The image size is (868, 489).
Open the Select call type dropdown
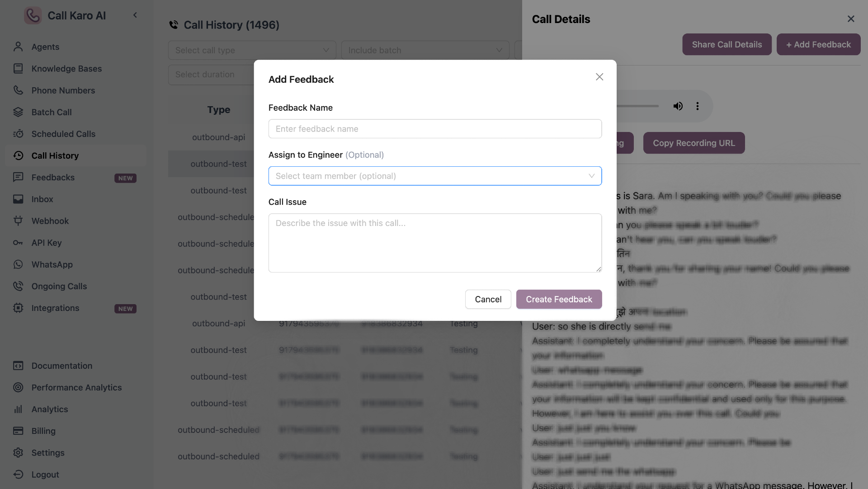252,50
